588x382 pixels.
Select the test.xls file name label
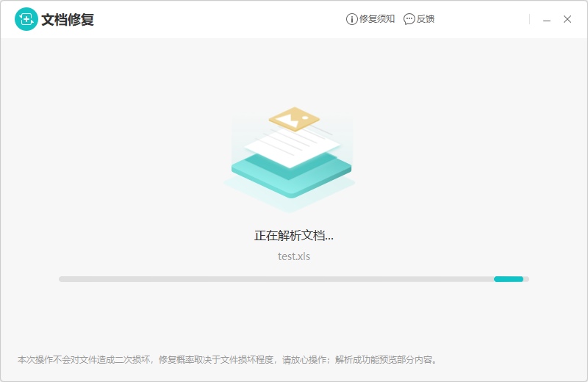pos(294,256)
